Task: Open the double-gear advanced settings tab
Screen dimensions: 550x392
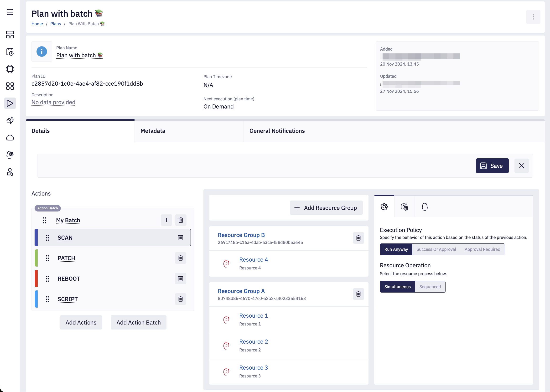Action: tap(405, 207)
